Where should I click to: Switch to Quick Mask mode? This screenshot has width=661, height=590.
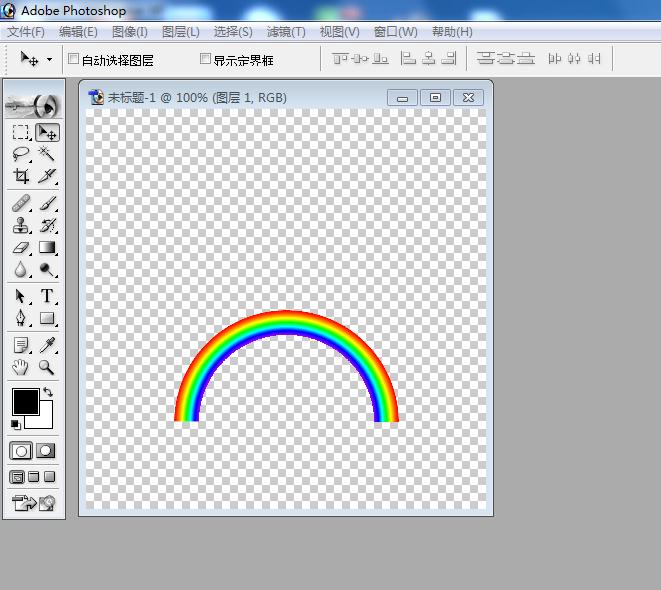(46, 451)
